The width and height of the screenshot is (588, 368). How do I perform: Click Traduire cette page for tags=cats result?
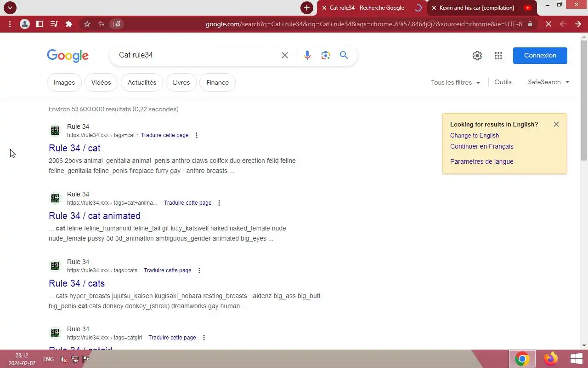coord(168,270)
